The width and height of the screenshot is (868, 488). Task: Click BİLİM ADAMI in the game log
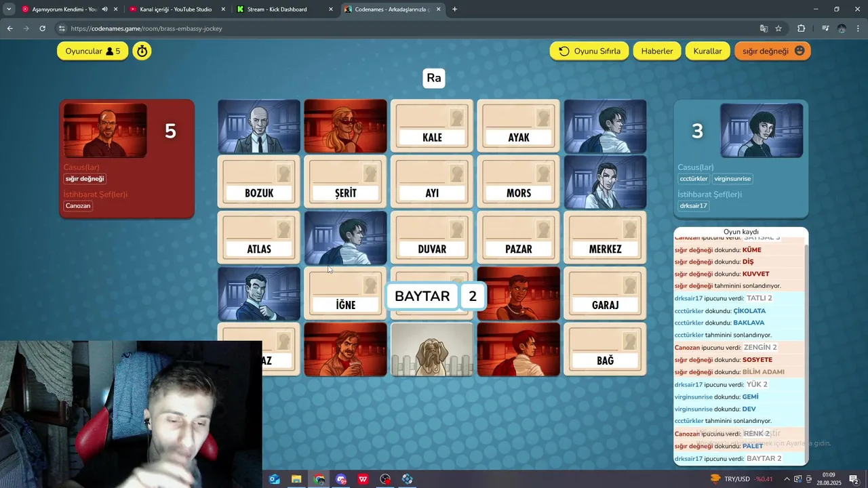763,372
